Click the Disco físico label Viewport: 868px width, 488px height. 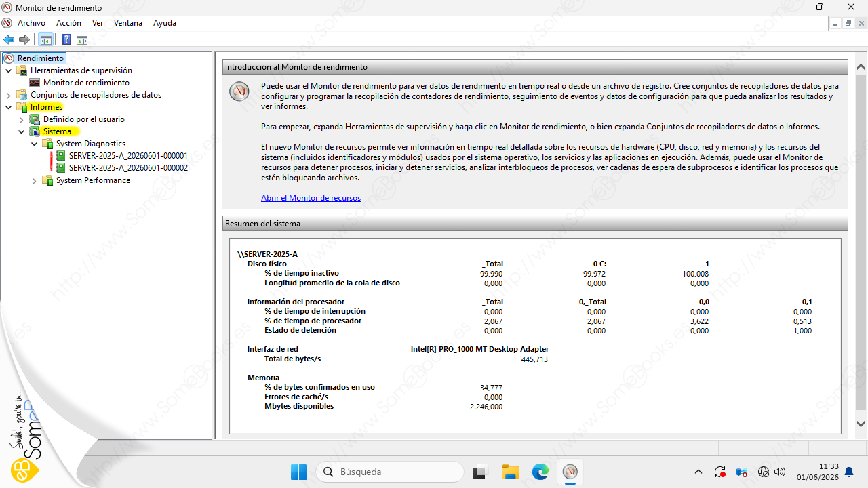point(267,264)
